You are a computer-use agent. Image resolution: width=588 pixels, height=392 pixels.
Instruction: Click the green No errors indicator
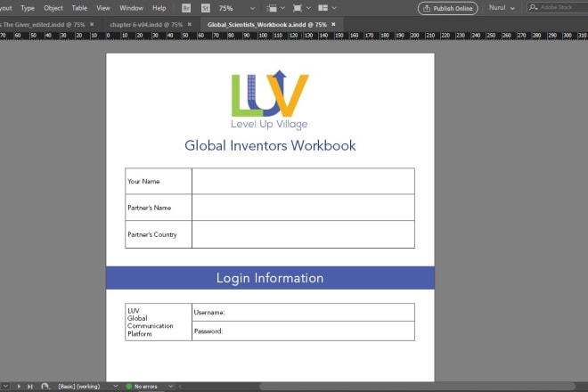129,386
